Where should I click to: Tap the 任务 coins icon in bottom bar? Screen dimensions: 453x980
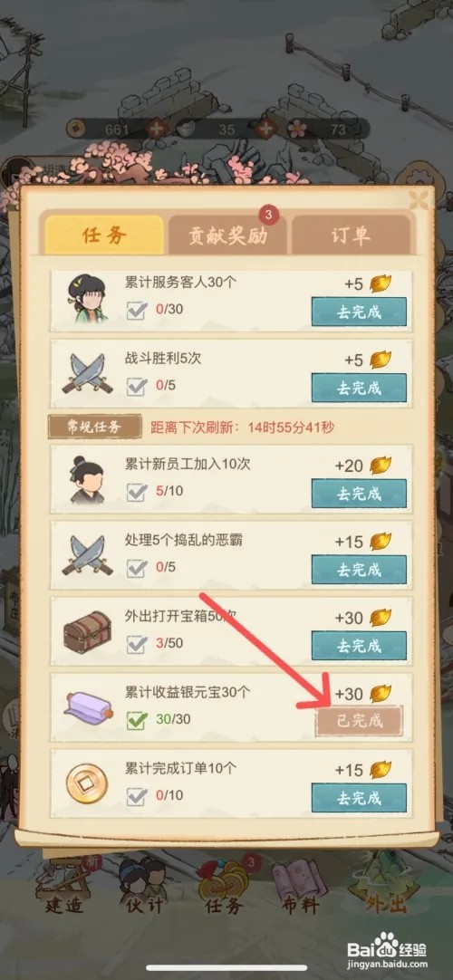click(x=225, y=886)
